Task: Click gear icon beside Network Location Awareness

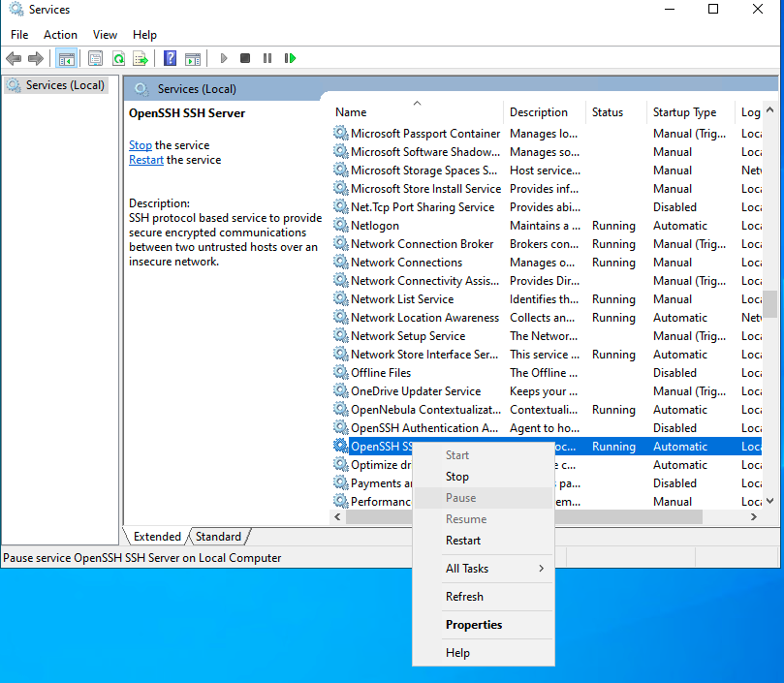Action: pos(340,317)
